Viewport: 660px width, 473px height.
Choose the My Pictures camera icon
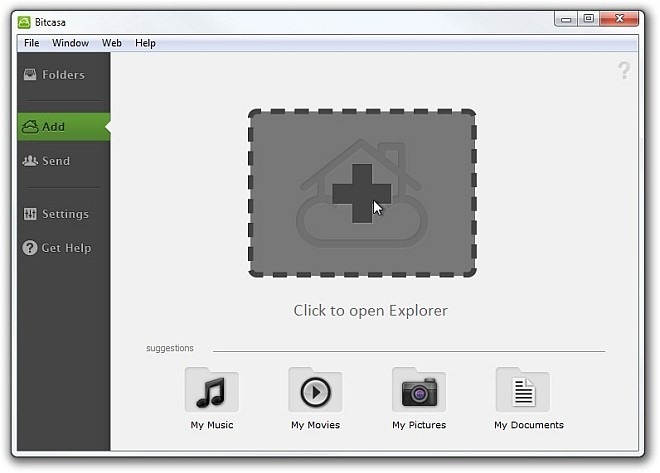pos(419,391)
